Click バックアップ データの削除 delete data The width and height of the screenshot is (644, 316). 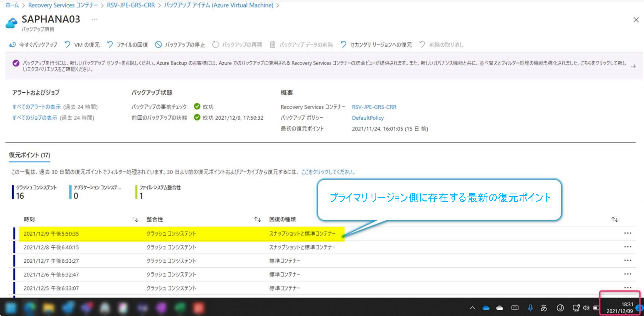pos(301,45)
